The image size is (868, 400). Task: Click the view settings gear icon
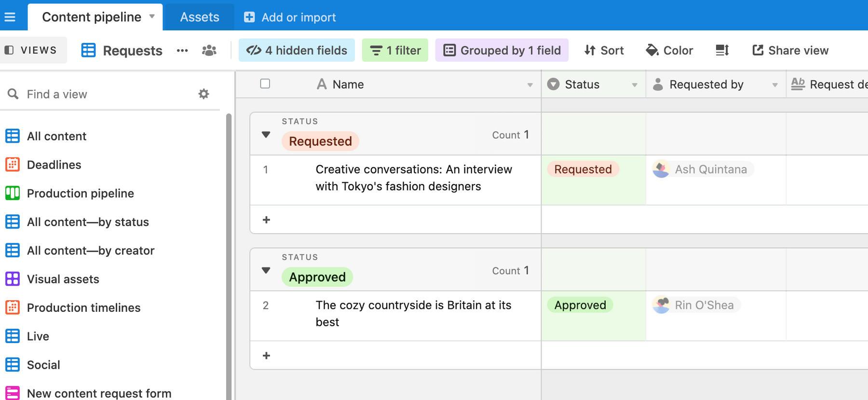click(203, 94)
